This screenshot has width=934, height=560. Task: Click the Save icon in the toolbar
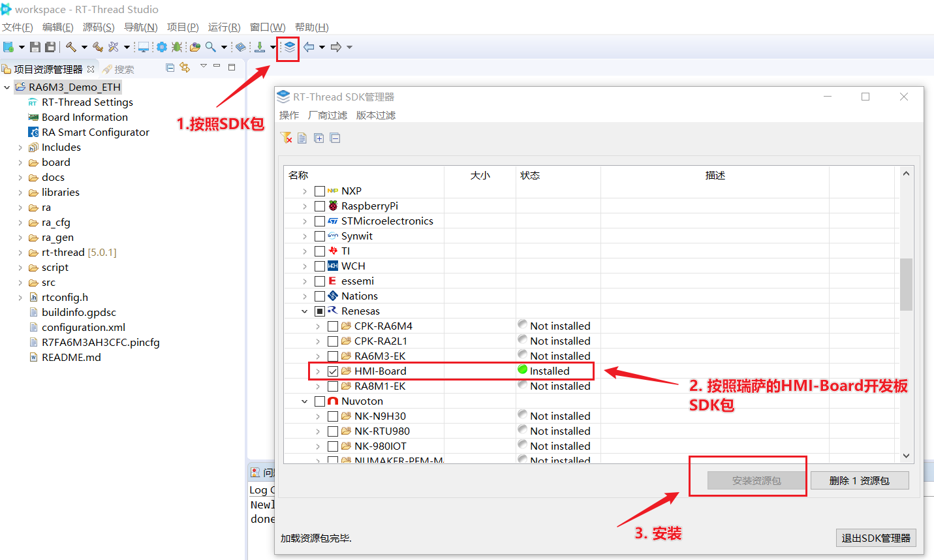[35, 47]
